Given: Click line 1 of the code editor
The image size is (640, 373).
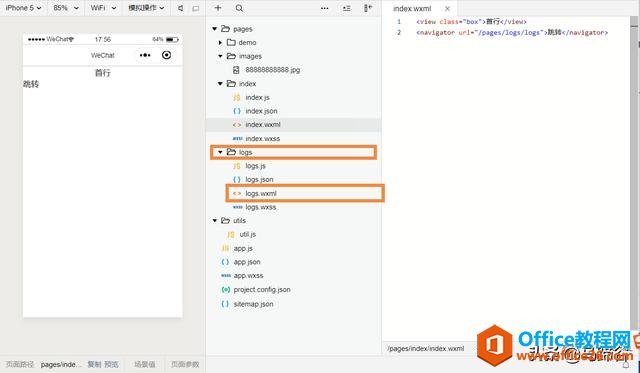Looking at the screenshot, I should [x=471, y=22].
